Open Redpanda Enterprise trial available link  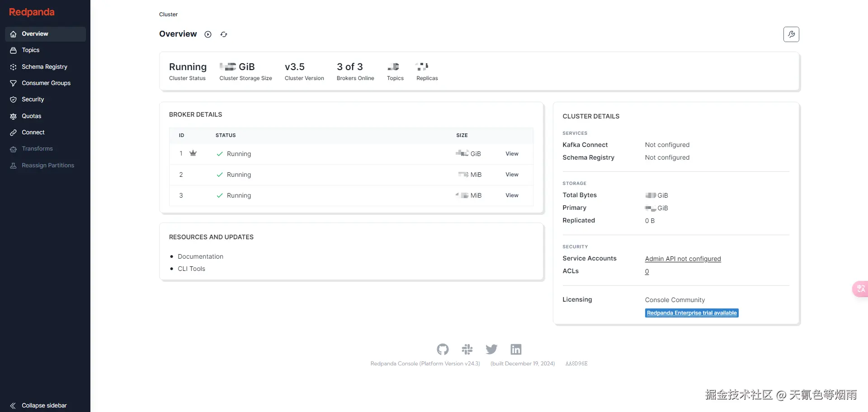point(692,313)
